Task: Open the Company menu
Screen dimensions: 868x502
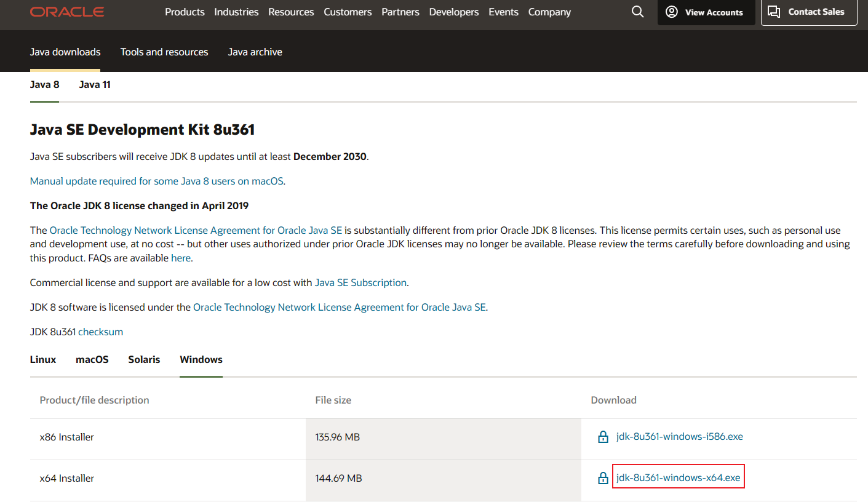Action: [x=549, y=12]
